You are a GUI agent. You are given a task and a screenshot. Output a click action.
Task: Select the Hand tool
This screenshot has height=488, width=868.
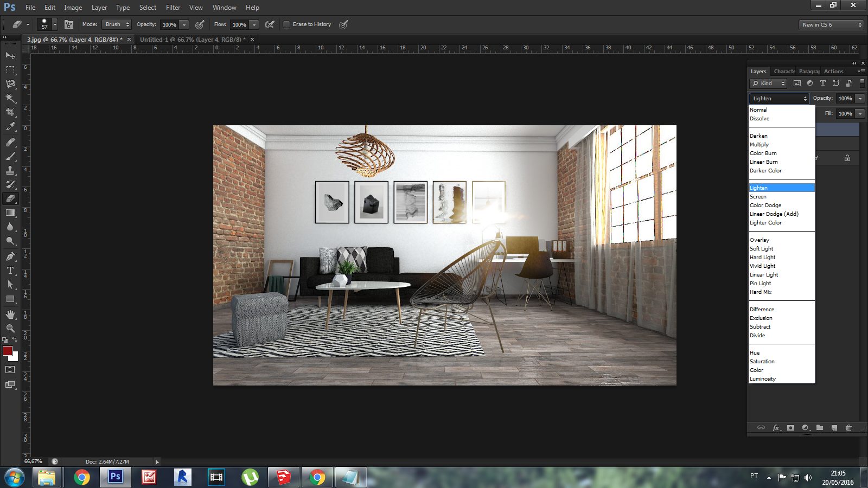[x=10, y=314]
